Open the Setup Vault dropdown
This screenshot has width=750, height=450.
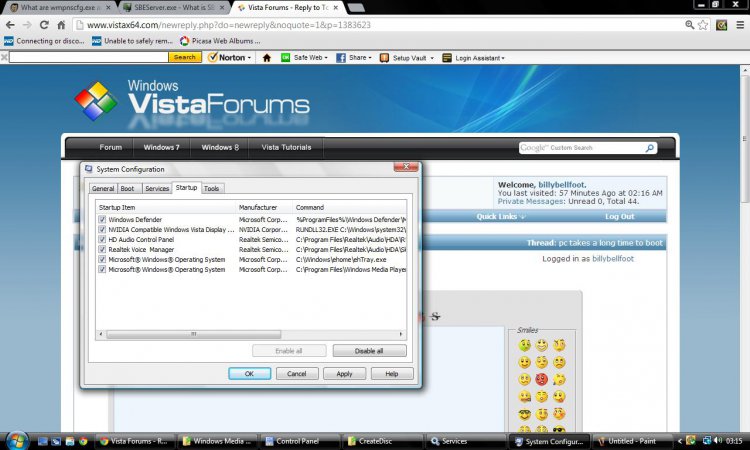tap(407, 58)
